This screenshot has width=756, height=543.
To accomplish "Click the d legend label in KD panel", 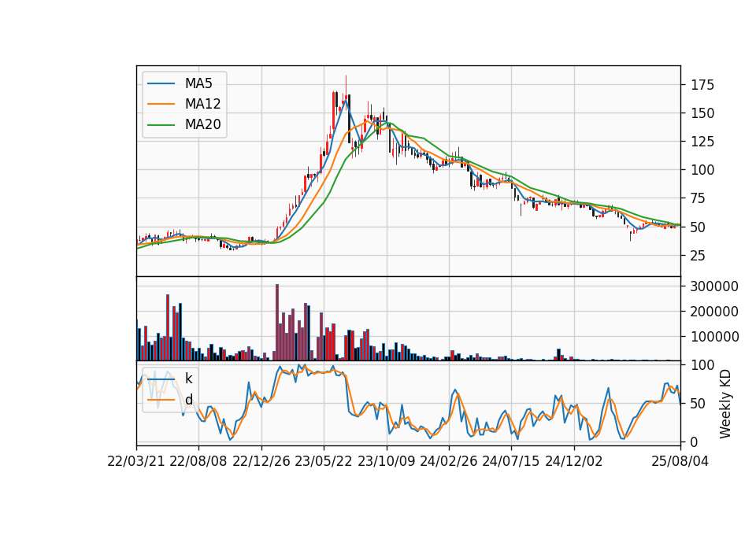I will click(188, 400).
